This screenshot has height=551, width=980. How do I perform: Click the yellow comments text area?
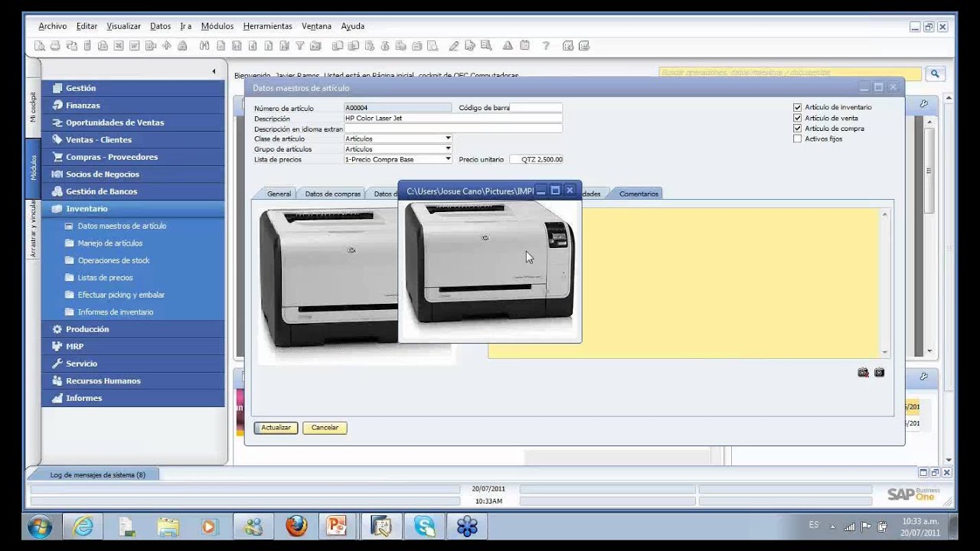coord(683,283)
